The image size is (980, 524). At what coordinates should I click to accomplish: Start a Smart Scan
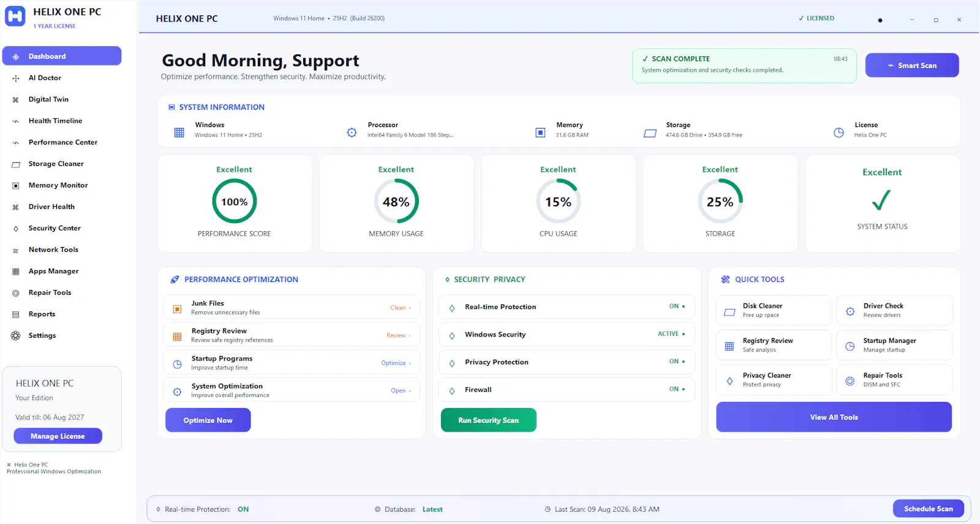click(x=912, y=65)
